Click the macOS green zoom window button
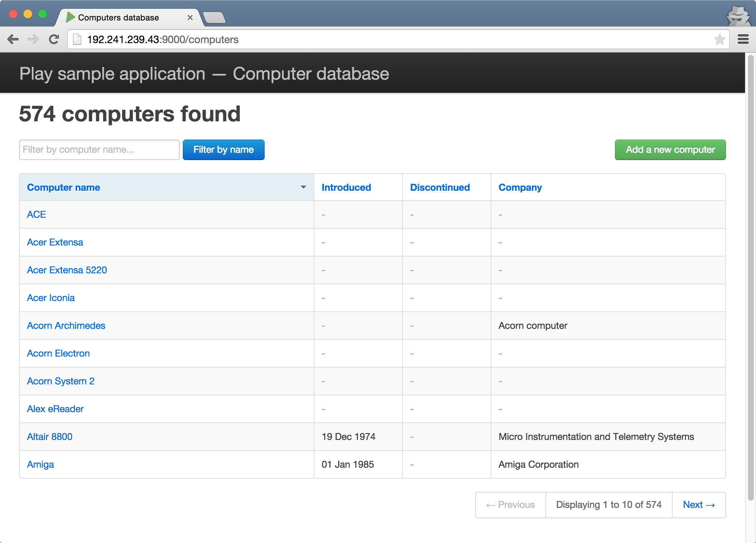 pyautogui.click(x=43, y=14)
